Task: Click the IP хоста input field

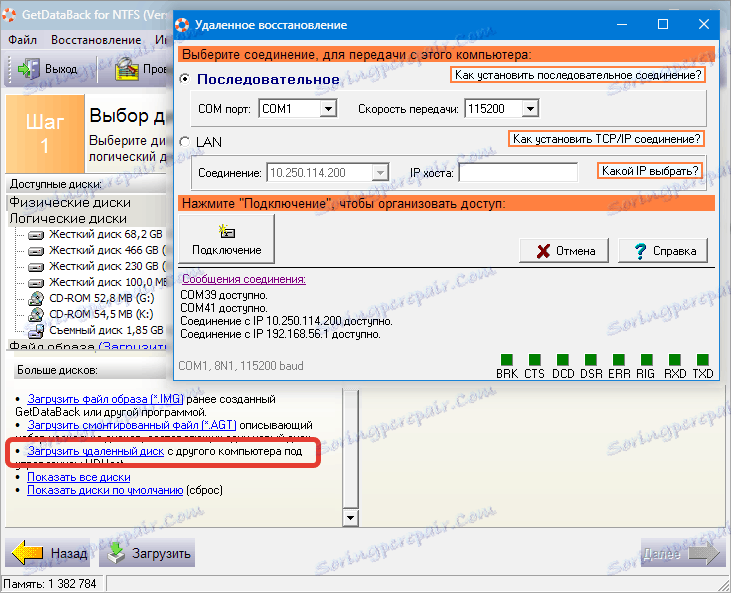Action: click(518, 173)
